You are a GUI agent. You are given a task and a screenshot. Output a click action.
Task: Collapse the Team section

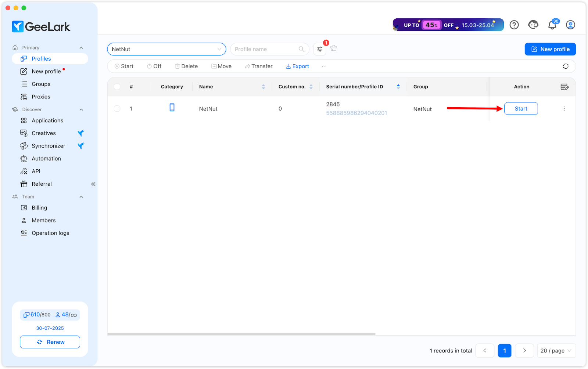[81, 197]
